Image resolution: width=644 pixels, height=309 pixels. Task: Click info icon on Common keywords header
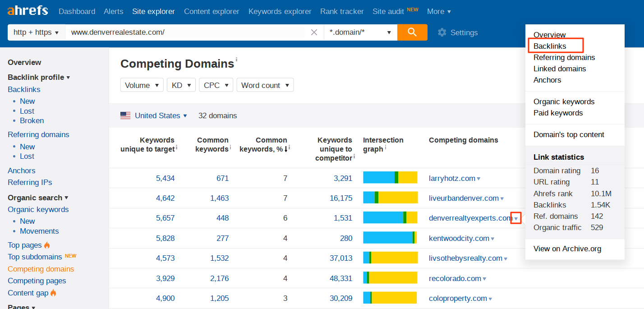pyautogui.click(x=230, y=147)
